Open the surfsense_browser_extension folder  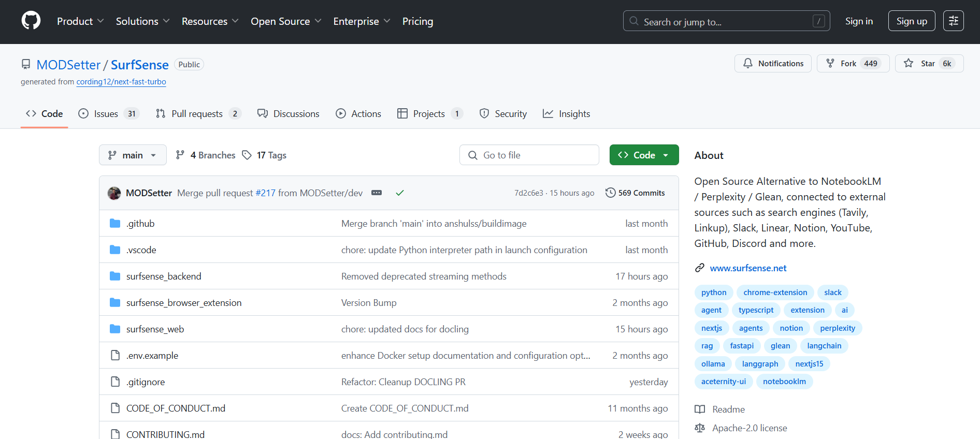(x=184, y=303)
